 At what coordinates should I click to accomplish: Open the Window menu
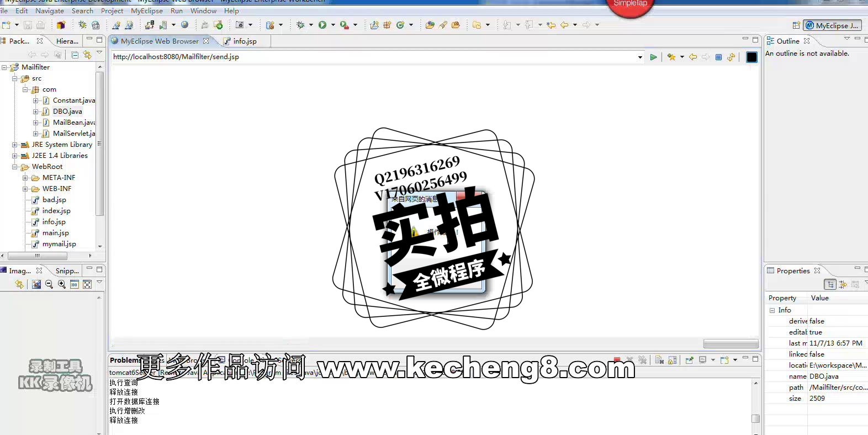tap(204, 10)
